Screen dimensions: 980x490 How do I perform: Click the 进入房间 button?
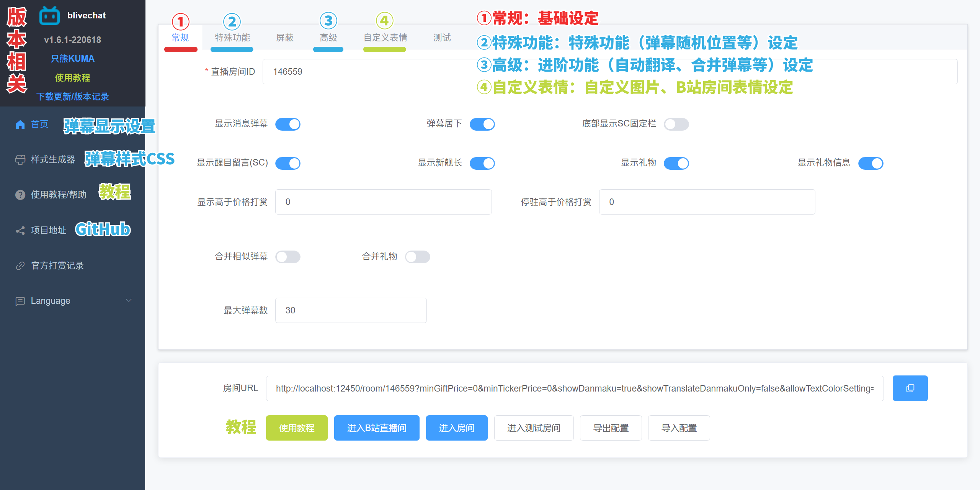[x=456, y=428]
